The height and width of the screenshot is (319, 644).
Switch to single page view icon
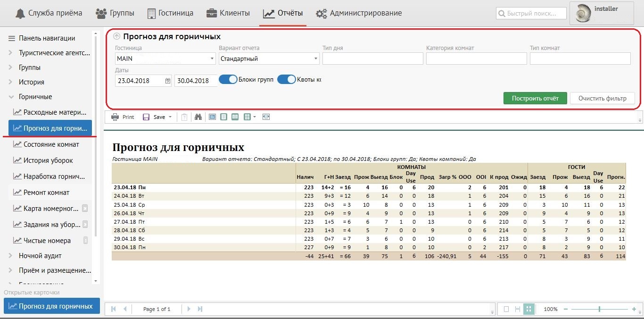click(223, 117)
